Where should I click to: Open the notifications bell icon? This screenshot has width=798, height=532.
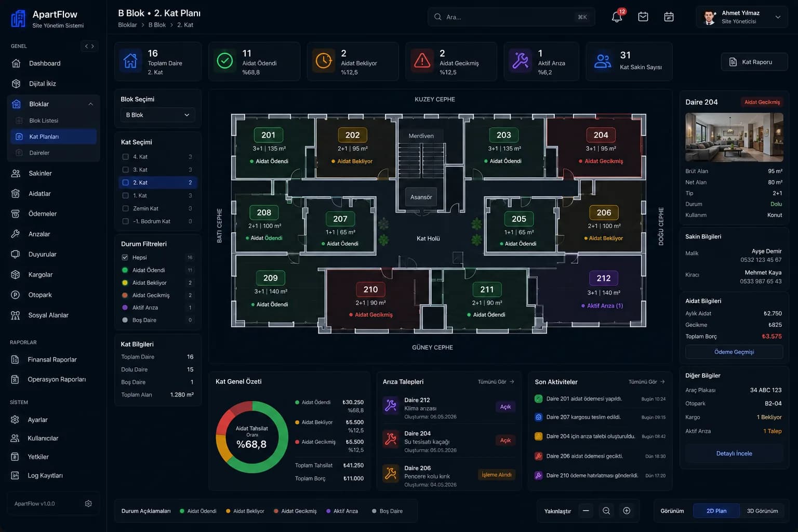coord(617,17)
